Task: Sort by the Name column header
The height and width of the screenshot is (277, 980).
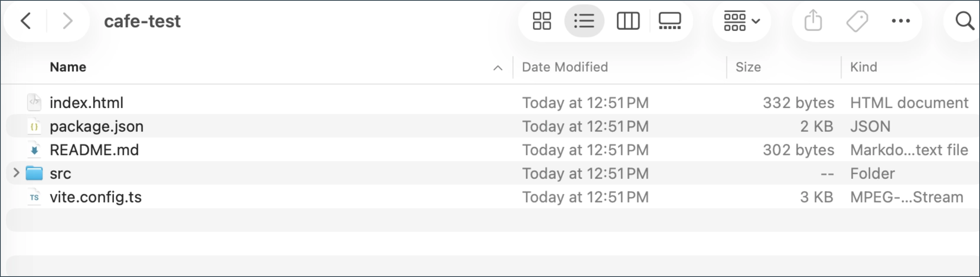Action: point(68,67)
